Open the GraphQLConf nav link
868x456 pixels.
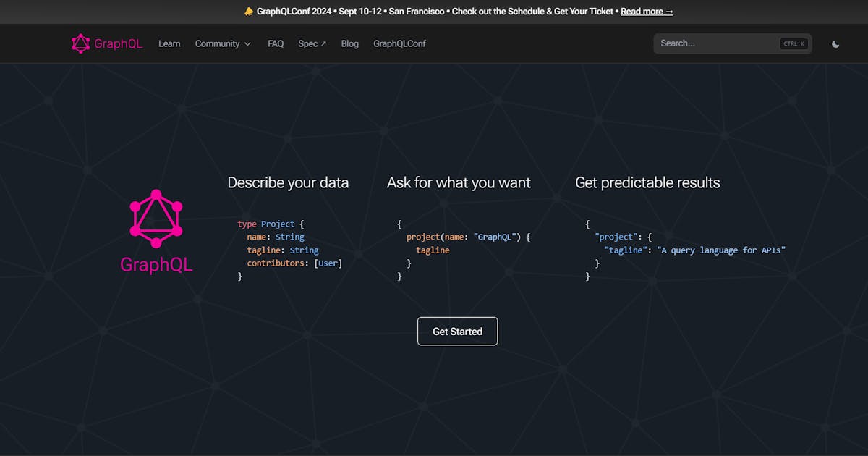[399, 43]
